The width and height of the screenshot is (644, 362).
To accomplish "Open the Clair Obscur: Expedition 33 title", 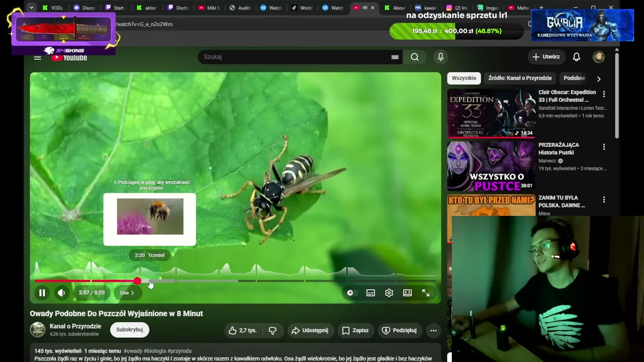I will click(x=568, y=96).
